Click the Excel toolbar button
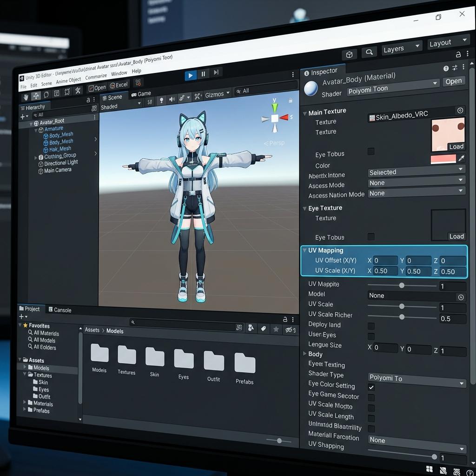476x476 pixels. click(x=119, y=85)
